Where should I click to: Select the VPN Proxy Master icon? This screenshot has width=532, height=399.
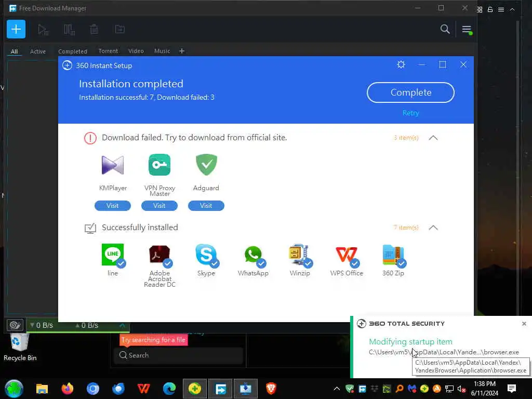(159, 165)
